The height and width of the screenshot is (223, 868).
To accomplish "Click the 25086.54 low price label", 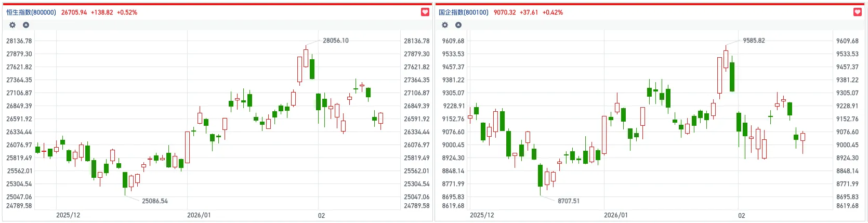I will (155, 201).
